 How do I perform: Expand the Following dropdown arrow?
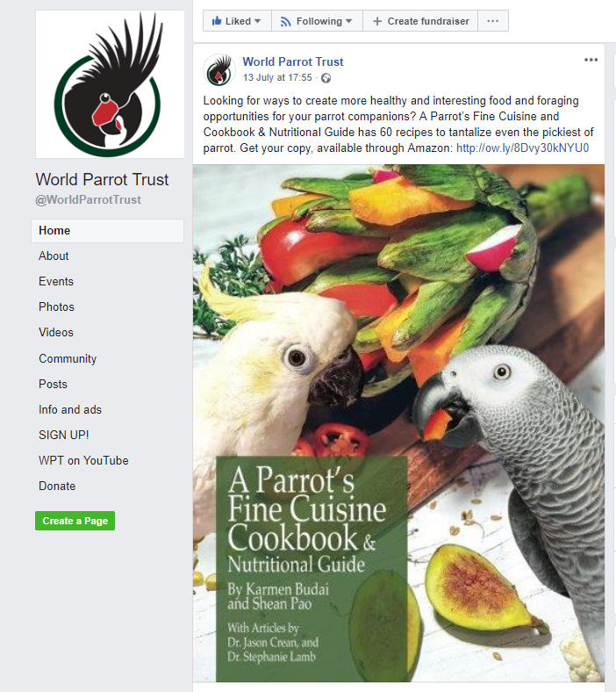(348, 21)
